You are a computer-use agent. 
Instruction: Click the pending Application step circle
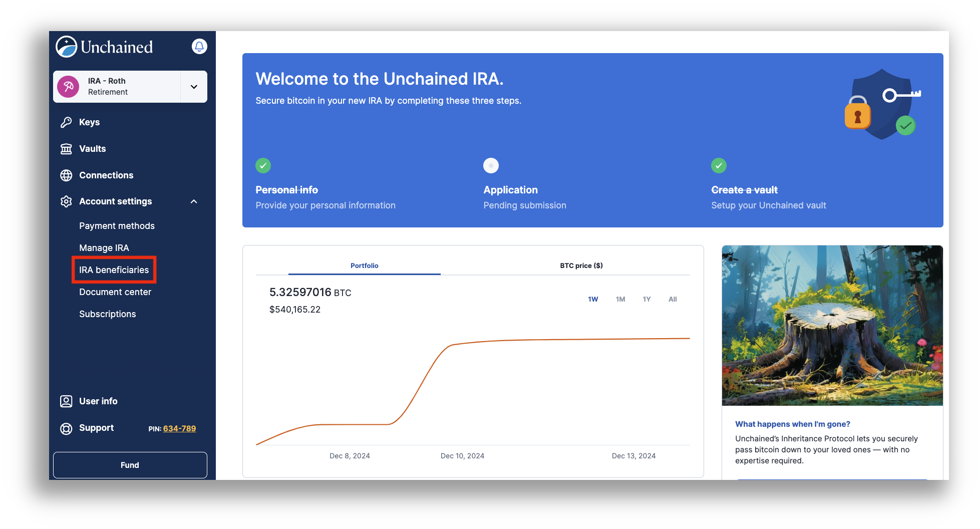491,165
